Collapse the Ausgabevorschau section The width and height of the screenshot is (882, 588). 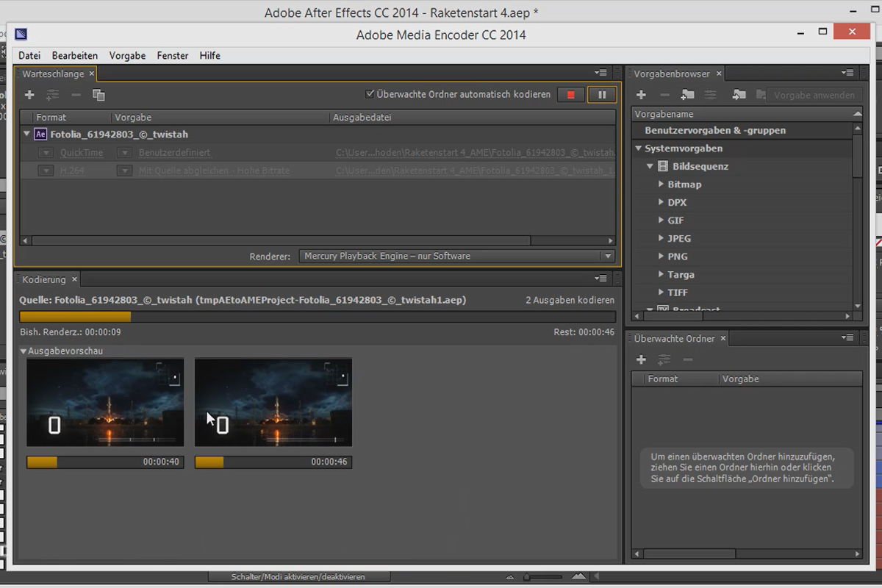(x=24, y=351)
